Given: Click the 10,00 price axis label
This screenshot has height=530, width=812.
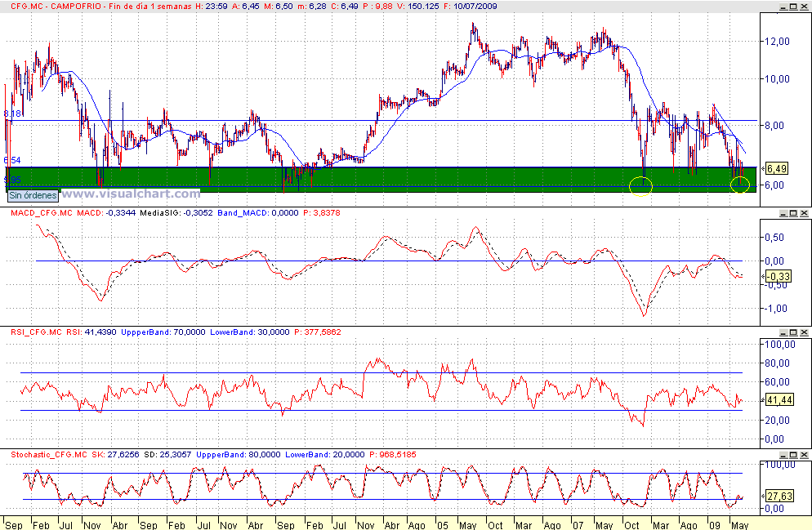Looking at the screenshot, I should click(x=778, y=78).
